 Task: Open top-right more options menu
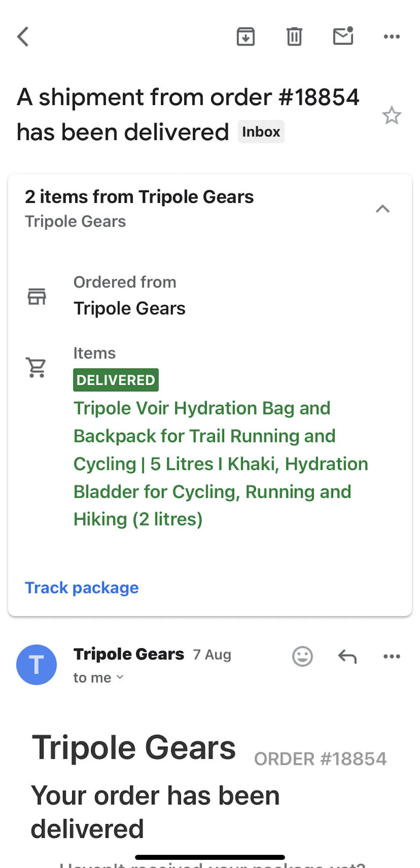[392, 37]
